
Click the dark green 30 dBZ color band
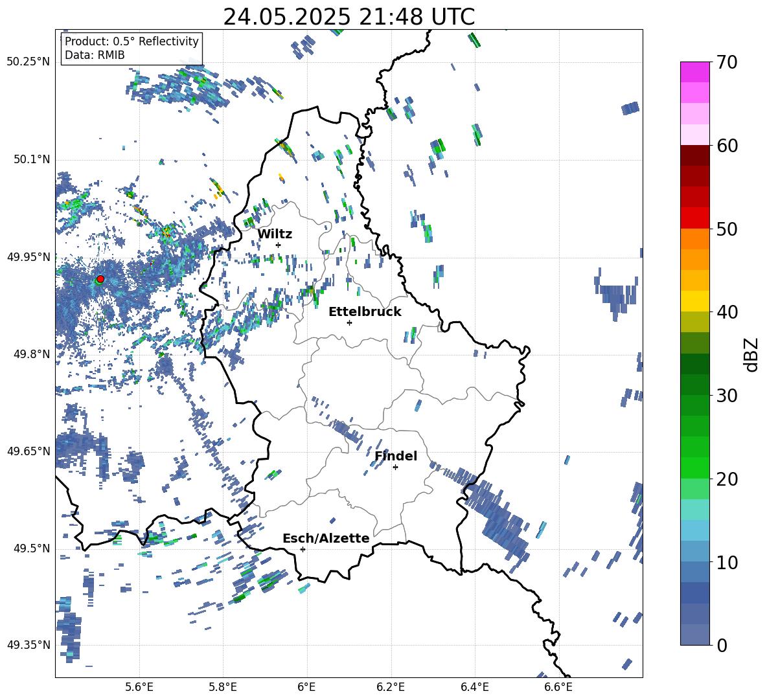694,385
